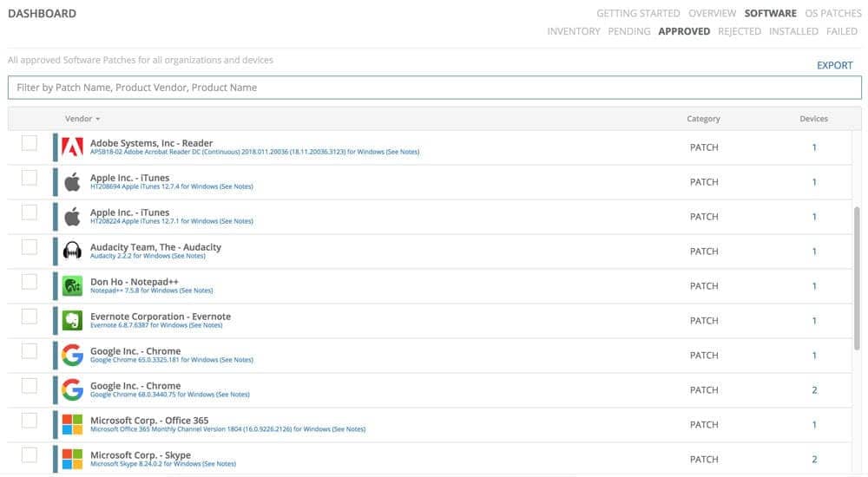
Task: Open APSB18-02 Adobe Acrobat Reader patch link
Action: [254, 152]
